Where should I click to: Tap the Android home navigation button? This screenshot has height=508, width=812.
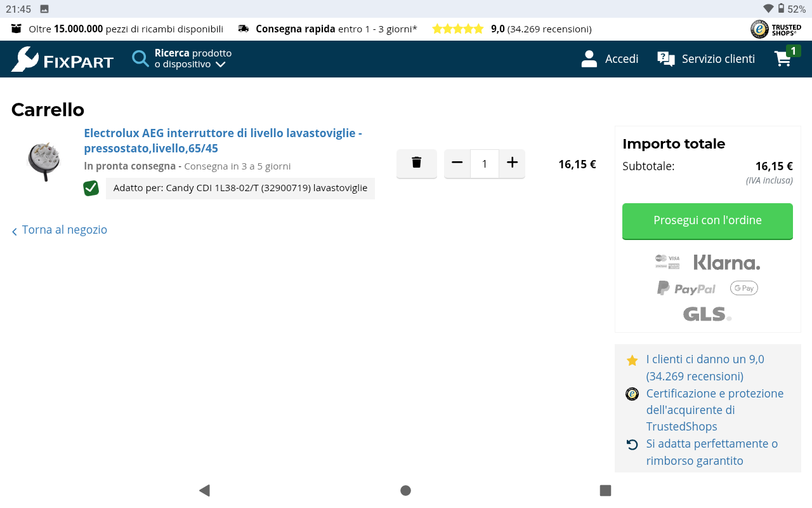(x=406, y=490)
